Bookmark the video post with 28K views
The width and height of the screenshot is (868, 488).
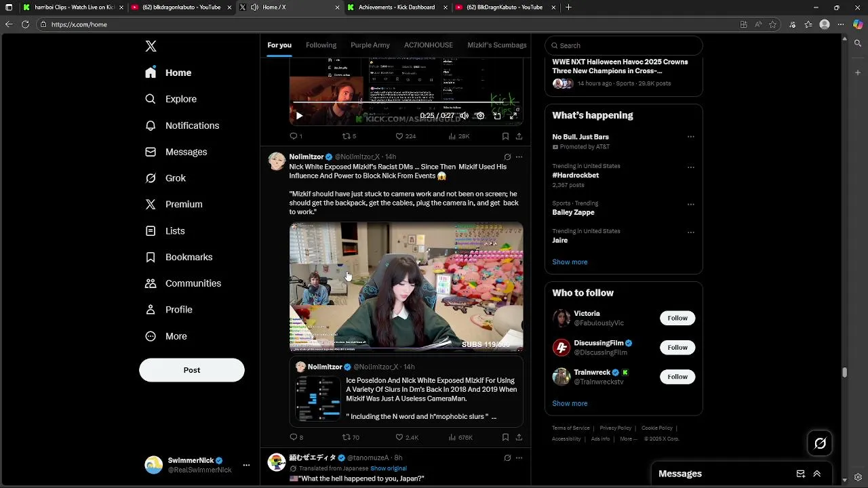click(505, 136)
